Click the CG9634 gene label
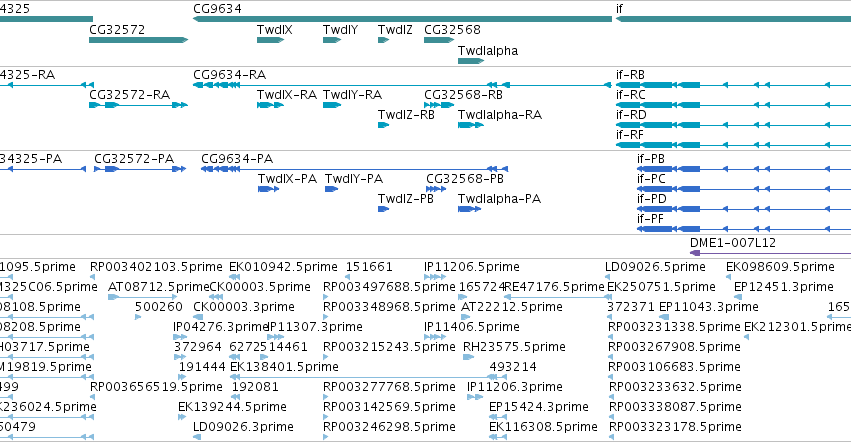The image size is (851, 442). click(x=218, y=9)
